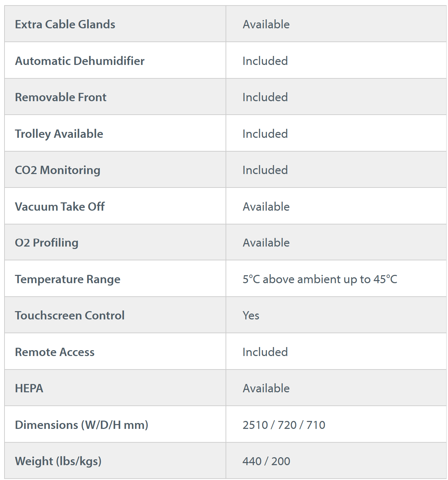Click the Vacuum Take Off label

coord(59,207)
